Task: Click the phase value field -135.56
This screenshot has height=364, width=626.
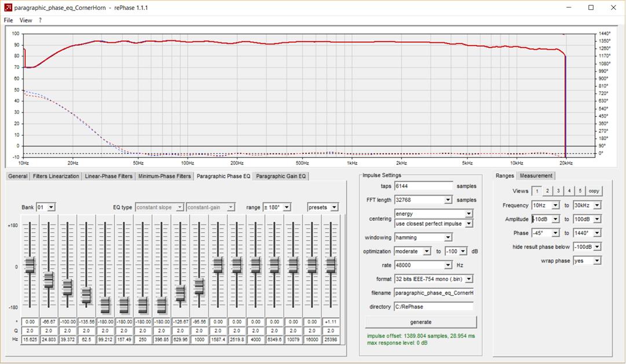Action: (x=86, y=322)
